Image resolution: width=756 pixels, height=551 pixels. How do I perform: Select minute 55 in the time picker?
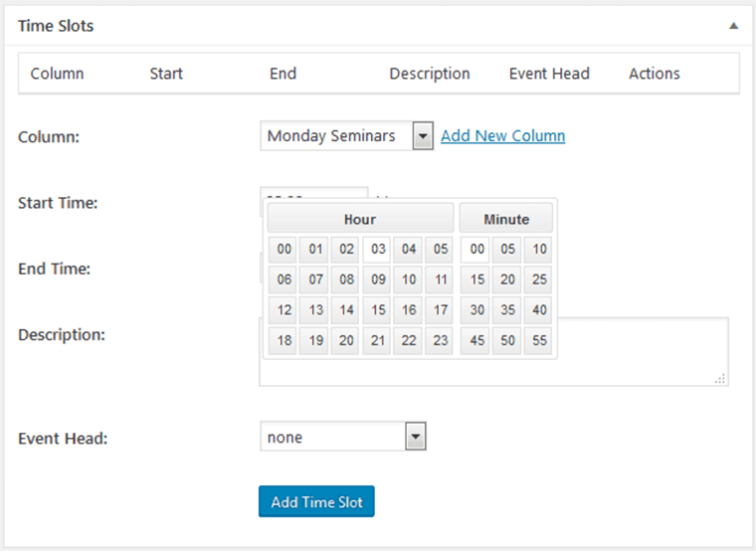coord(538,341)
